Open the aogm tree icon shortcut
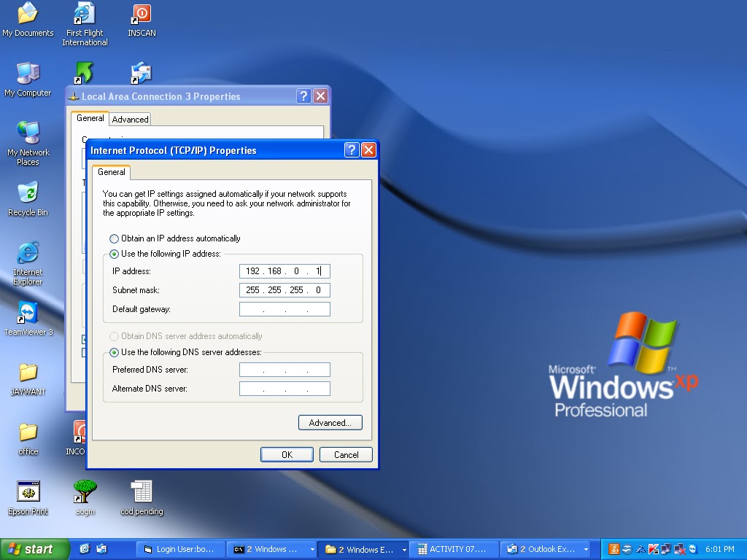Screen dimensions: 747x560 pos(85,498)
